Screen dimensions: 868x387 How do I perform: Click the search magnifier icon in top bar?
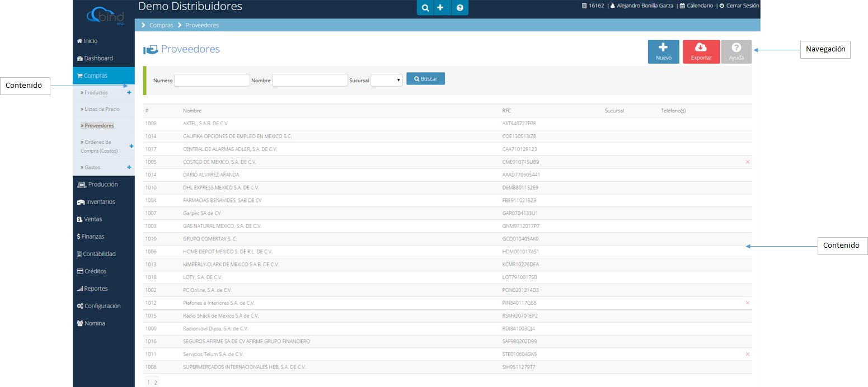point(425,8)
